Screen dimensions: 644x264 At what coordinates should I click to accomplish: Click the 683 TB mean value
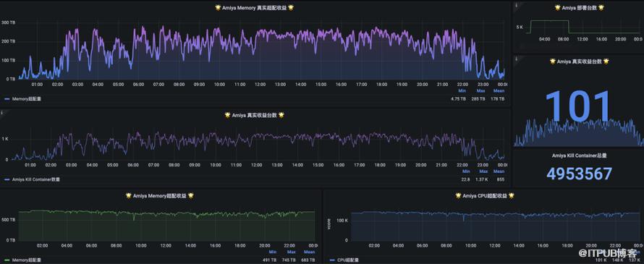pyautogui.click(x=309, y=260)
